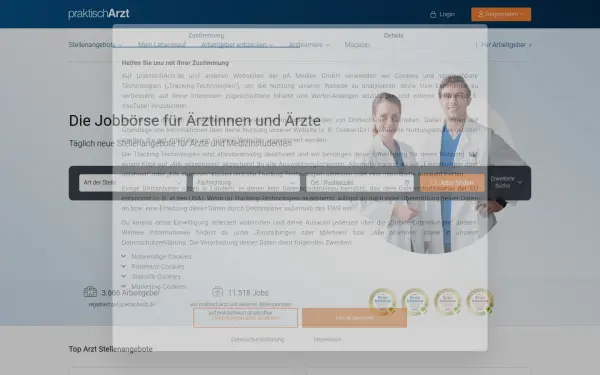The height and width of the screenshot is (375, 600).
Task: Expand the Erweiterte Suche options
Action: 506,182
